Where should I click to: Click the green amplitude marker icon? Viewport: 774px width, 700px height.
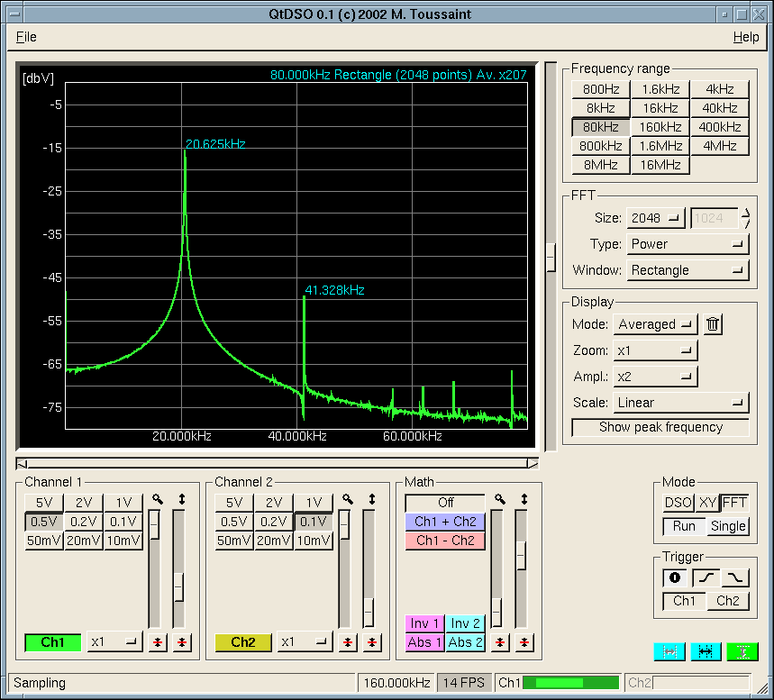click(742, 651)
